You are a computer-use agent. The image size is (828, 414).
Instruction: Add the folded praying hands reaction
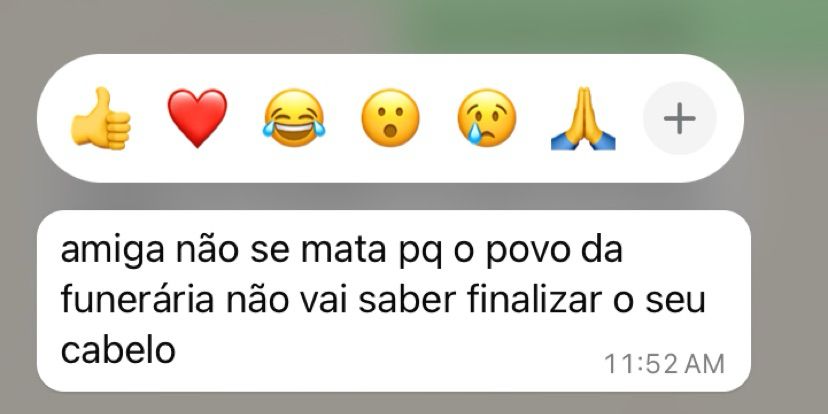583,118
